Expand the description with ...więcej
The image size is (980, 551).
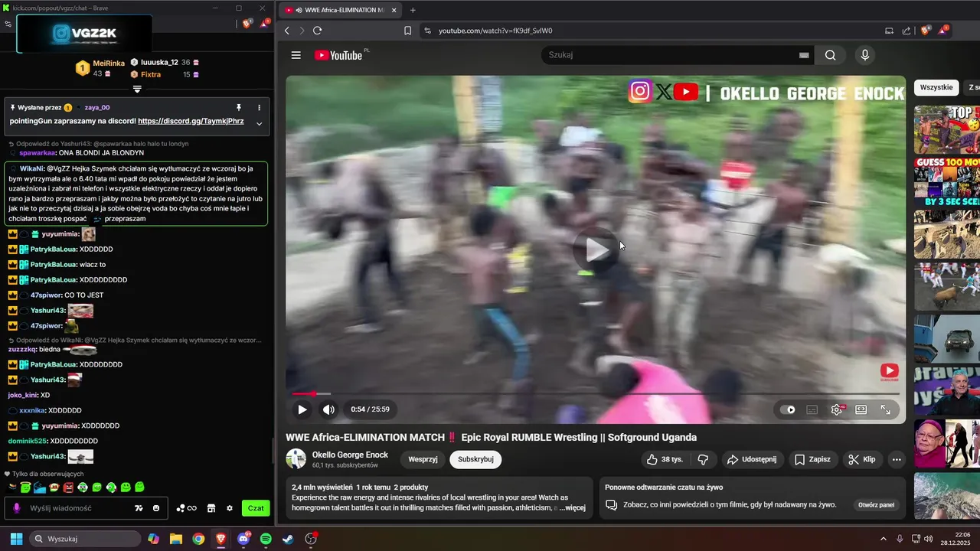572,507
